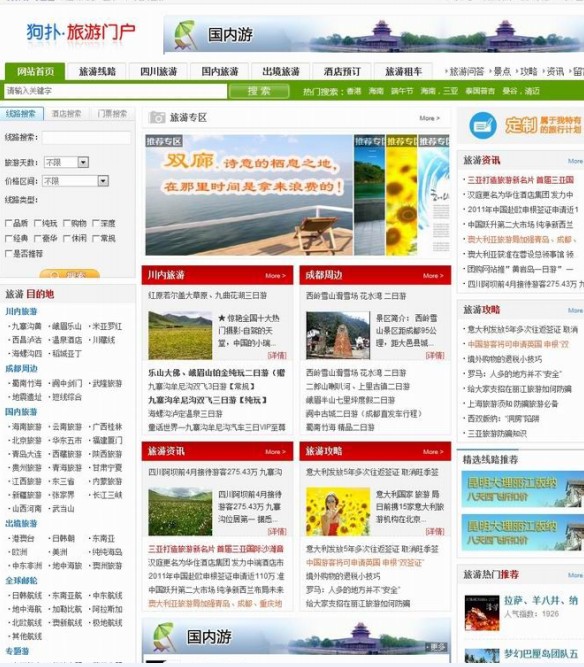Viewport: 584px width, 667px height.
Task: Click the green 搜索 button
Action: (x=259, y=91)
